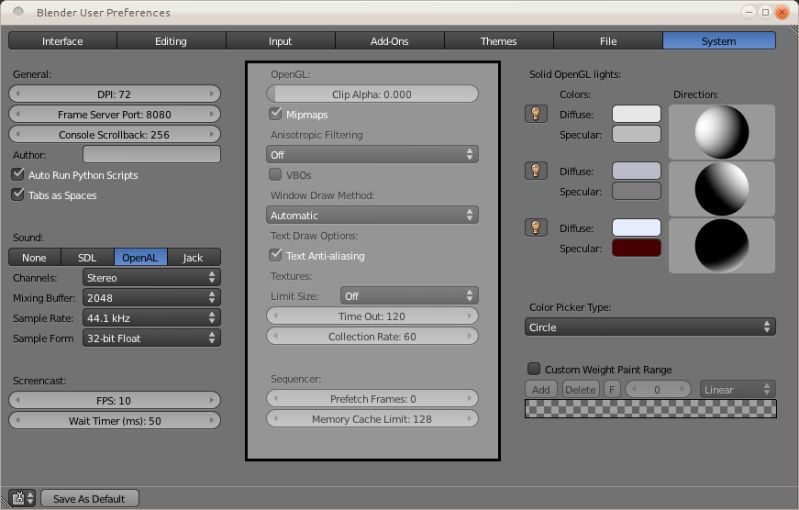The height and width of the screenshot is (510, 799).
Task: Increase the Frame Server Port value
Action: pyautogui.click(x=211, y=114)
